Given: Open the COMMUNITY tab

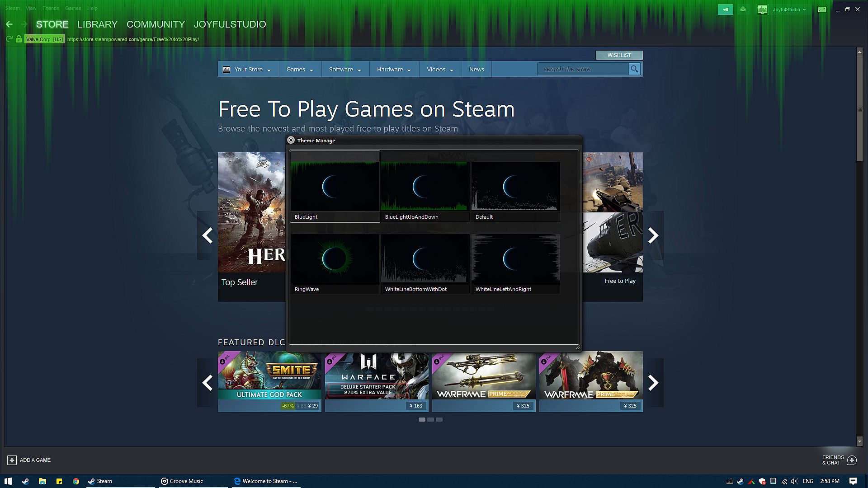Looking at the screenshot, I should (156, 24).
